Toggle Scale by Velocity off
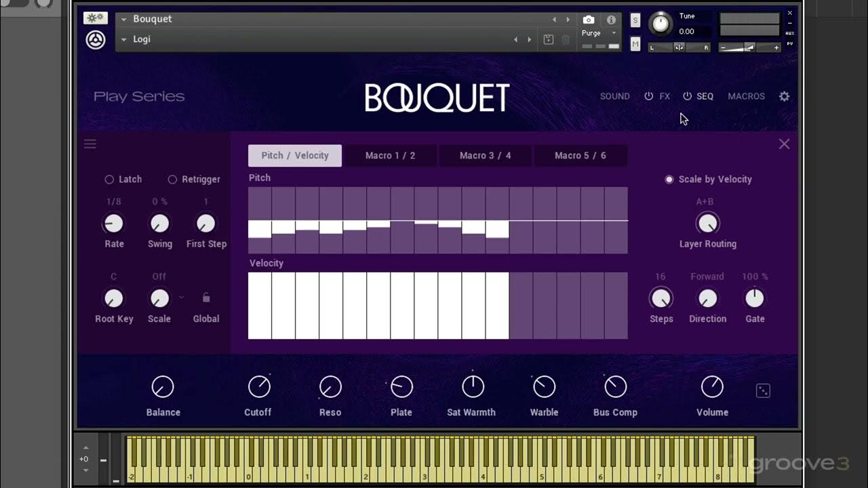868x488 pixels. [x=669, y=180]
